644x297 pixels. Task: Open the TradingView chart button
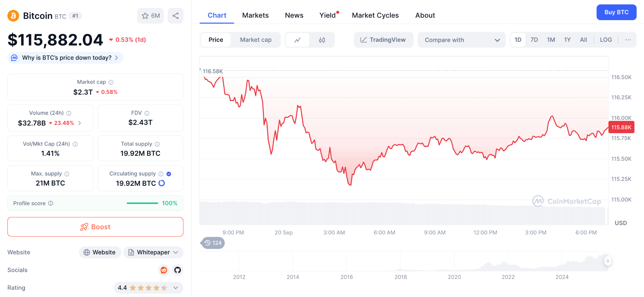tap(383, 40)
